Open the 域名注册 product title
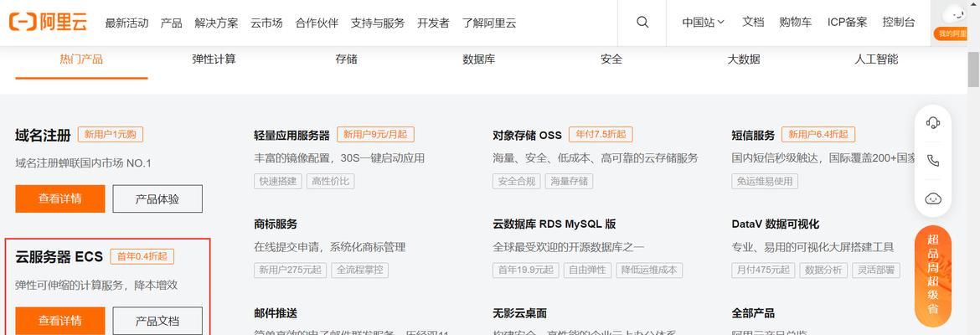 pyautogui.click(x=43, y=134)
